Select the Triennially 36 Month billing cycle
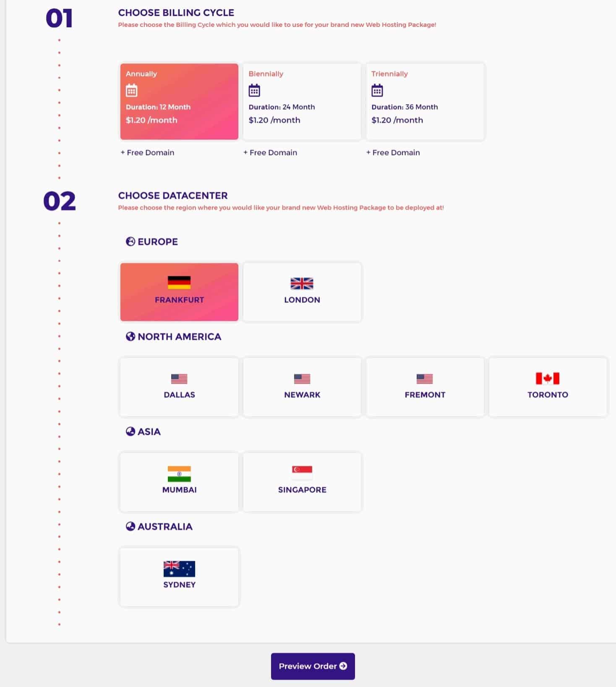Image resolution: width=616 pixels, height=687 pixels. 425,102
